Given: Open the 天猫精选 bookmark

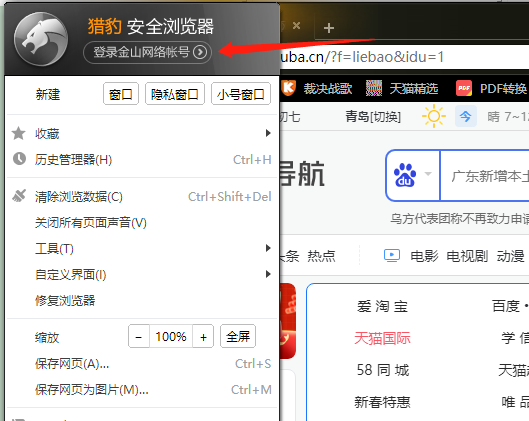Looking at the screenshot, I should pyautogui.click(x=414, y=89).
